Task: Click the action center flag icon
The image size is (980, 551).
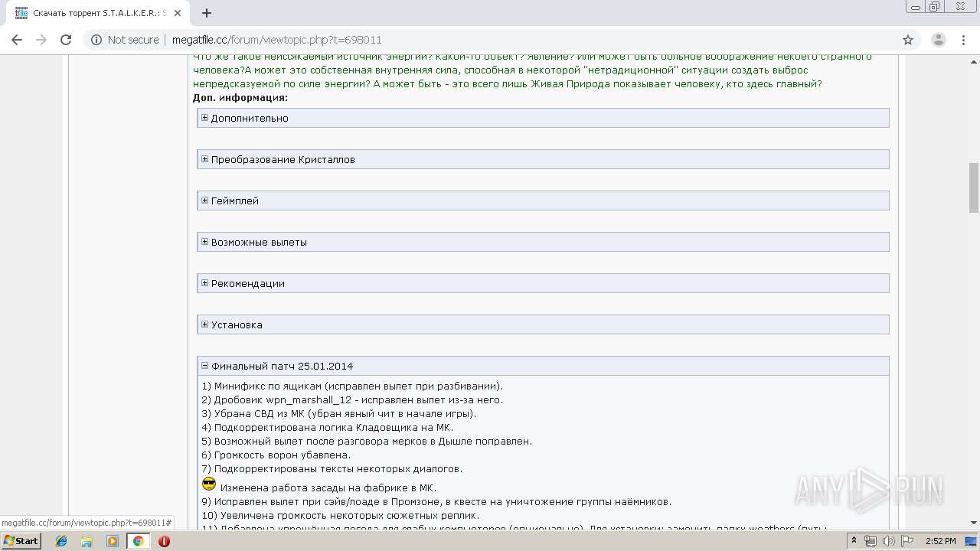Action: [x=906, y=541]
